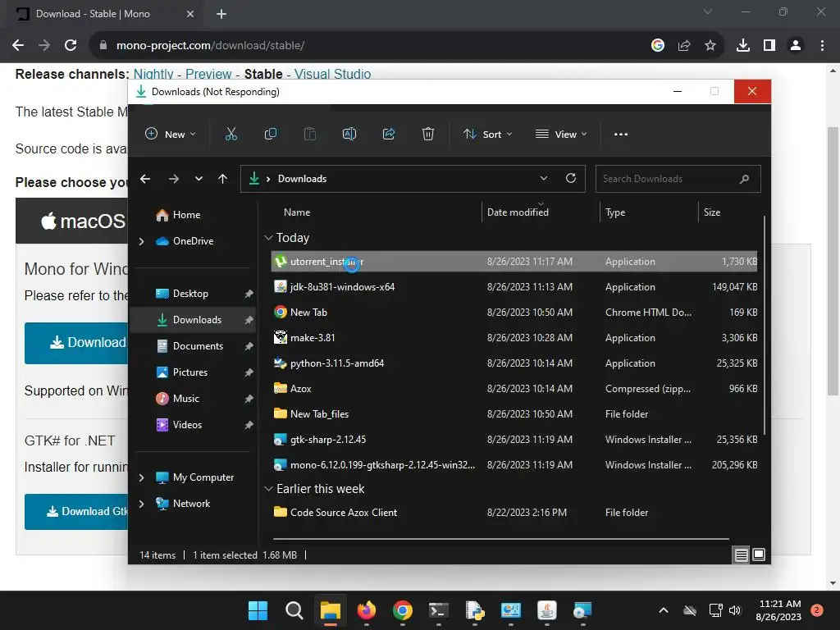Click the Google icon in address bar
This screenshot has width=840, height=630.
tap(658, 46)
